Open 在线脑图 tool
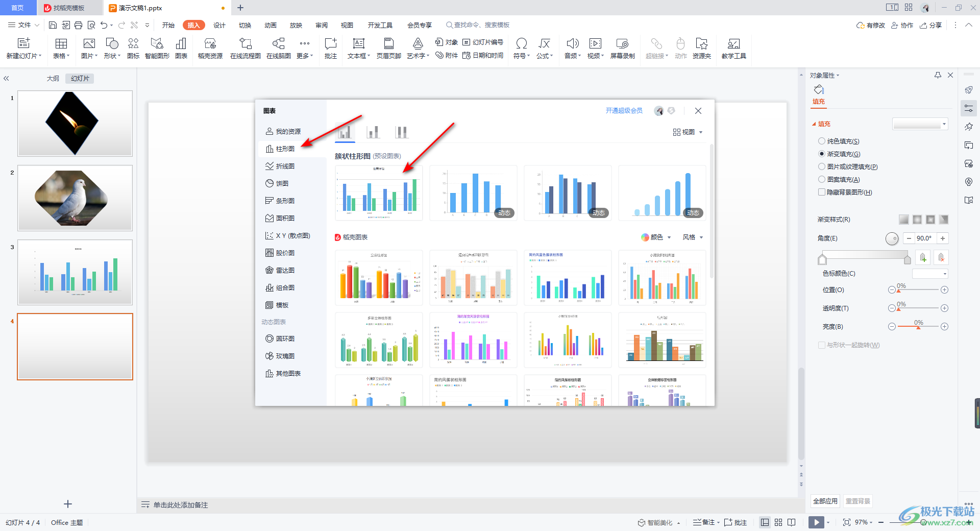 [x=279, y=49]
